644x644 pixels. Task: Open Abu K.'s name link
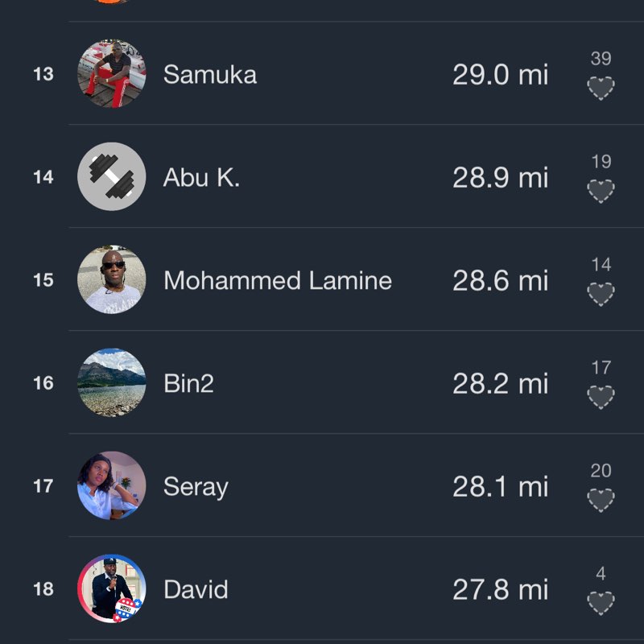click(x=201, y=178)
